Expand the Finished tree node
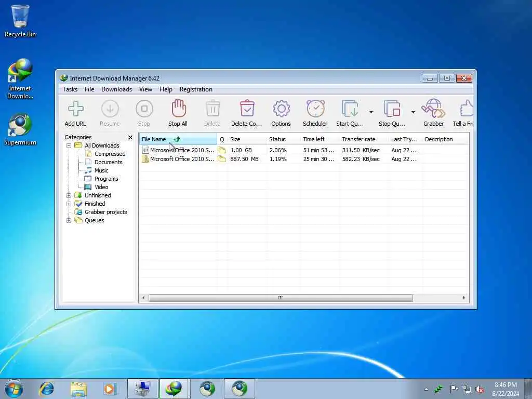This screenshot has height=399, width=532. point(69,204)
